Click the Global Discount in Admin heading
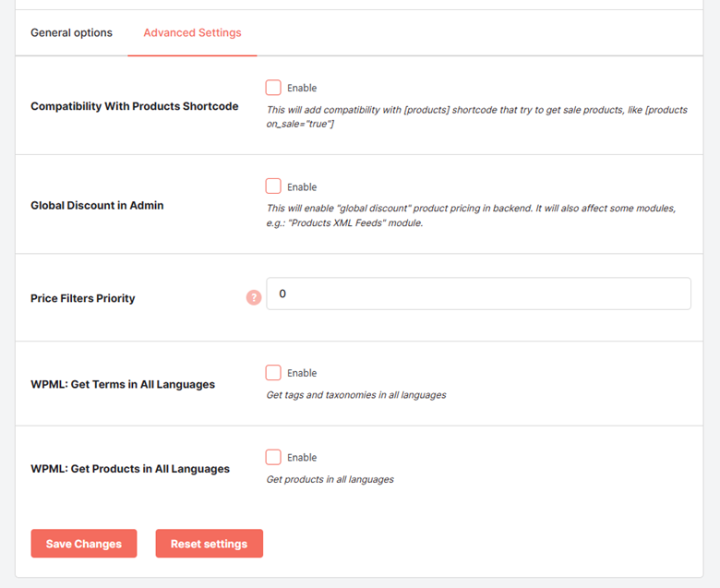Image resolution: width=720 pixels, height=588 pixels. click(x=97, y=205)
